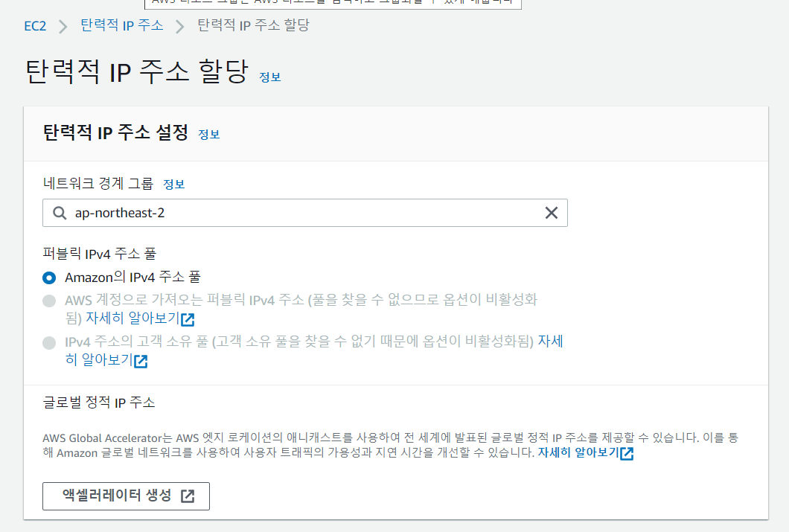Click the 글로벌 정적 IP 주소 heading
The width and height of the screenshot is (789, 532).
[x=99, y=403]
